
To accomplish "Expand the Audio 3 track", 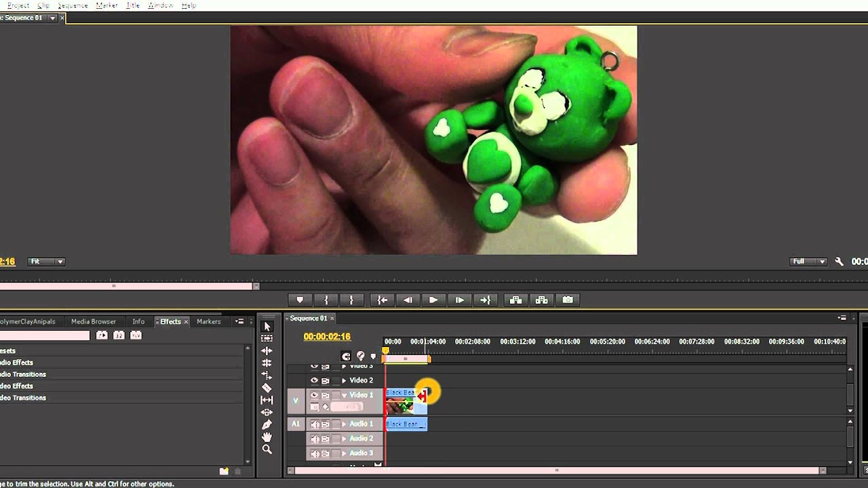I will [x=344, y=453].
